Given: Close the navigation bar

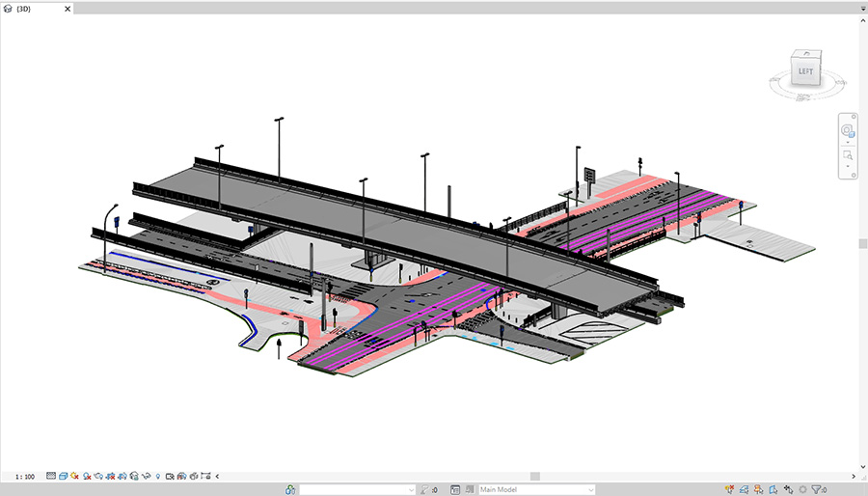Looking at the screenshot, I should pyautogui.click(x=854, y=117).
